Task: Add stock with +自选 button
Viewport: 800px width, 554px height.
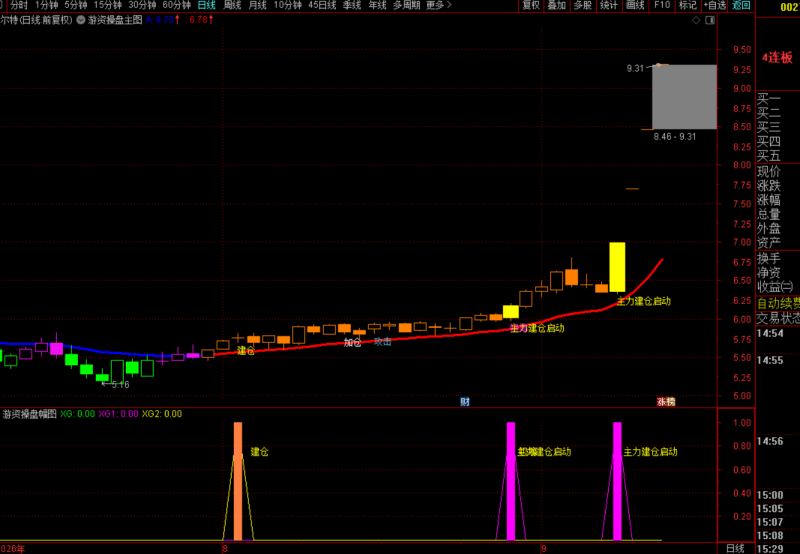Action: coord(714,5)
